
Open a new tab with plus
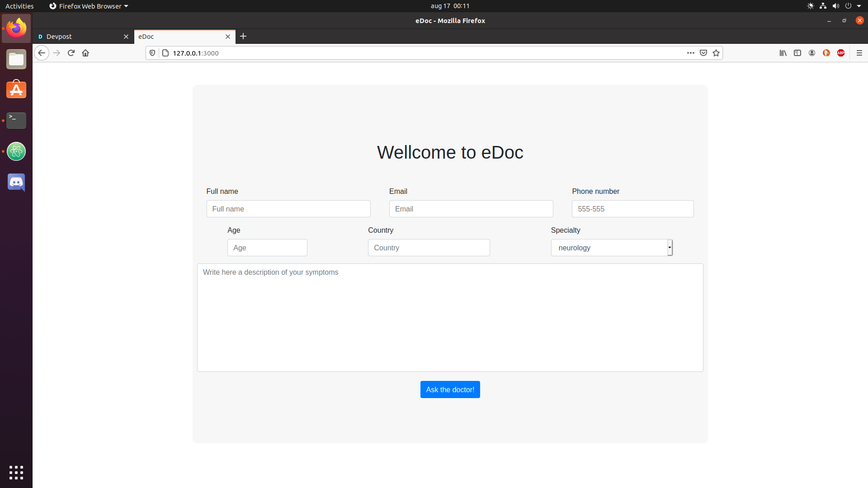click(x=243, y=36)
